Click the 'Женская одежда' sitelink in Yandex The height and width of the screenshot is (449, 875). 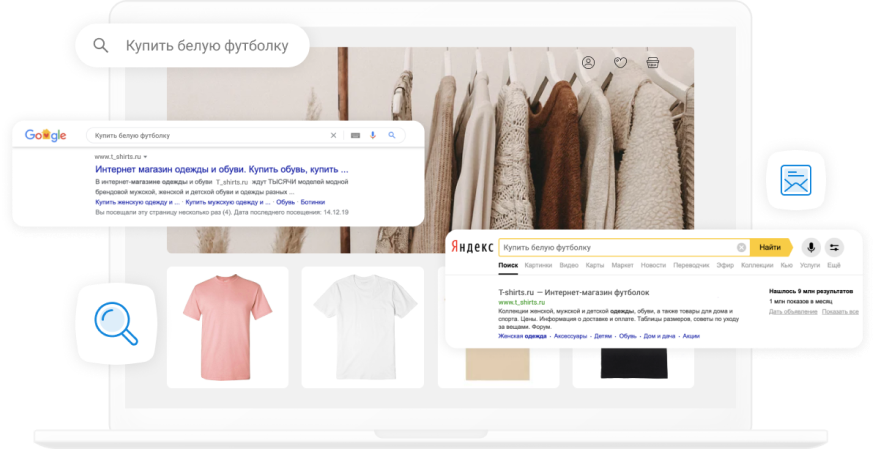pos(522,336)
